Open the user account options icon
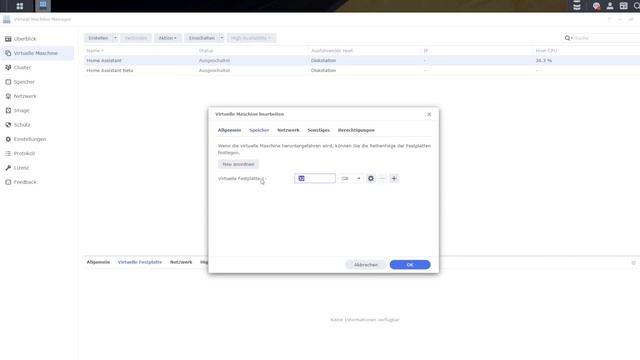The image size is (640, 360). coord(610,6)
